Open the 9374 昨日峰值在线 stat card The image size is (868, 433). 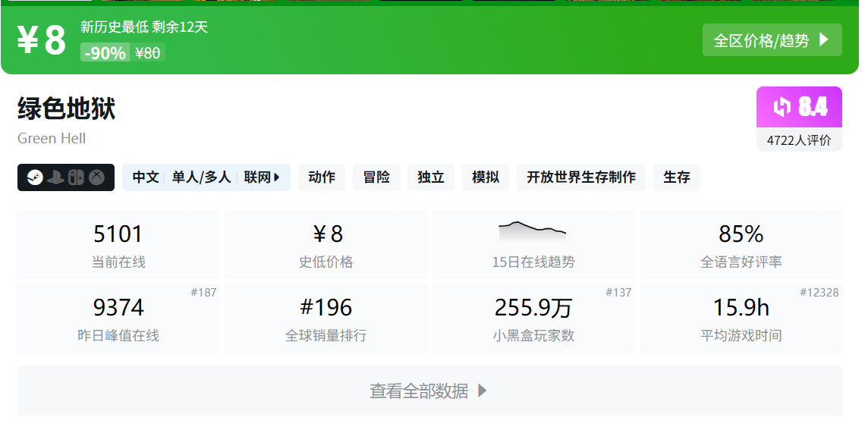coord(118,318)
